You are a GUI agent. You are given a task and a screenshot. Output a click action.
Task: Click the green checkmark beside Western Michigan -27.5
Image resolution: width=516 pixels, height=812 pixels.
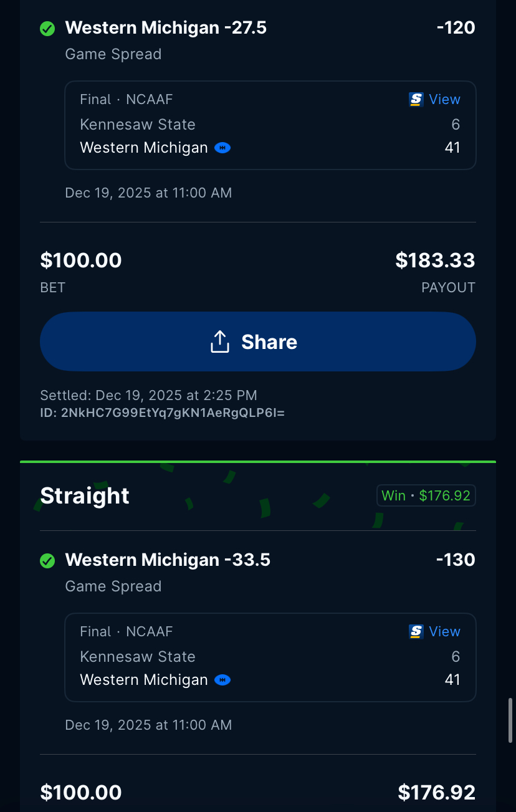tap(47, 29)
